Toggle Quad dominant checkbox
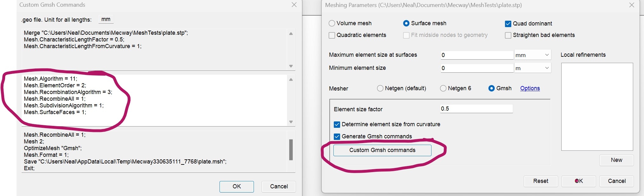Viewport: 644px width, 196px height. coord(508,24)
